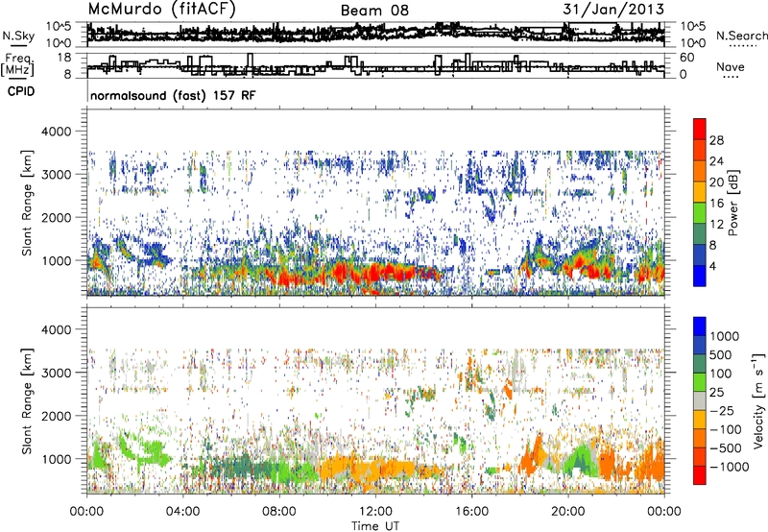Image resolution: width=768 pixels, height=532 pixels.
Task: Click the 'McMurdo (fitACF)' title text
Action: pyautogui.click(x=161, y=10)
